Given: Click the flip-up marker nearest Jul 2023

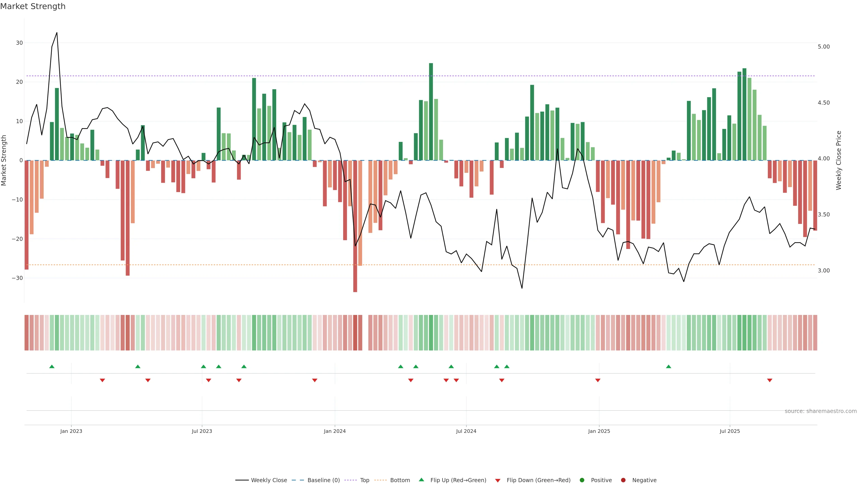Looking at the screenshot, I should tap(203, 366).
